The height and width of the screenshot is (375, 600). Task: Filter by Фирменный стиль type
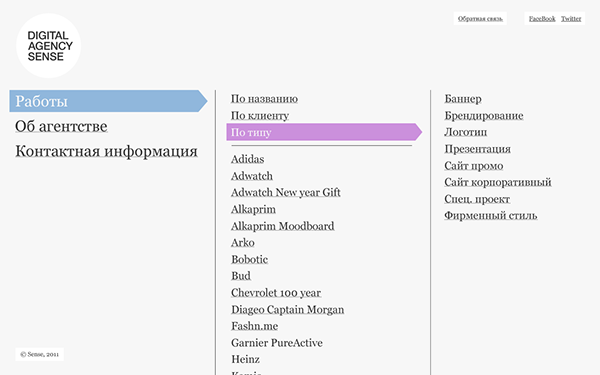pos(491,215)
